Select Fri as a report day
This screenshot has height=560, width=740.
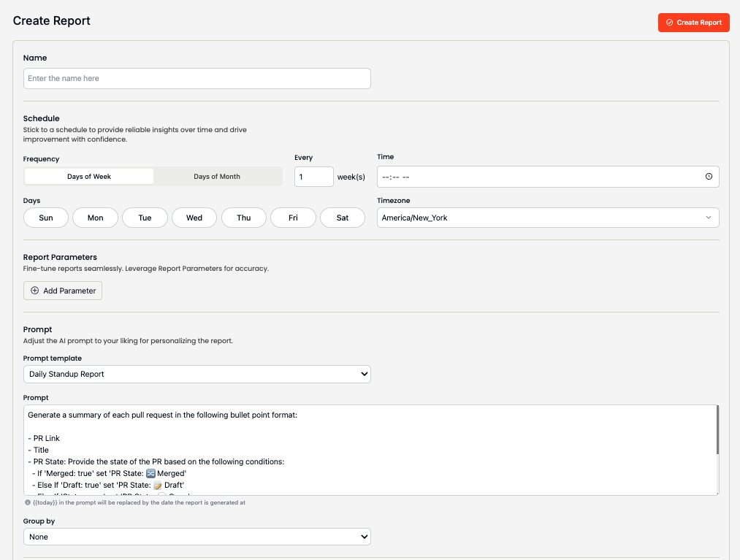[293, 218]
